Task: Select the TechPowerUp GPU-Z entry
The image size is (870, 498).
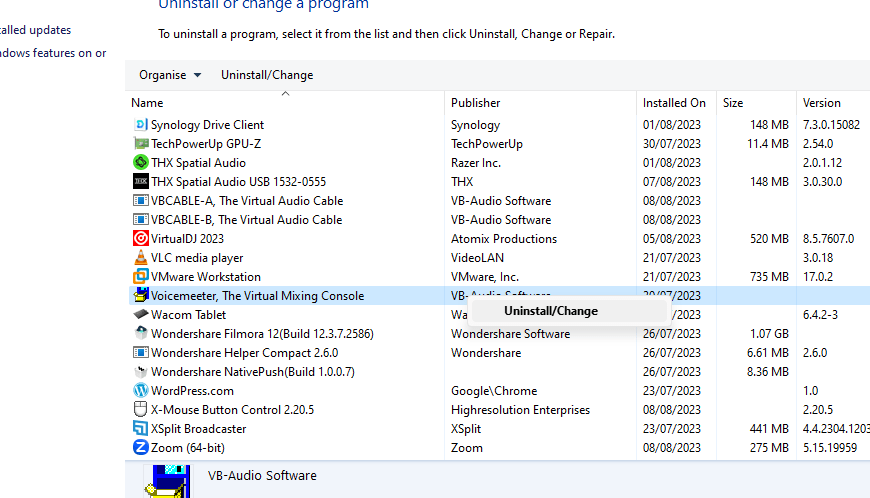Action: point(206,144)
